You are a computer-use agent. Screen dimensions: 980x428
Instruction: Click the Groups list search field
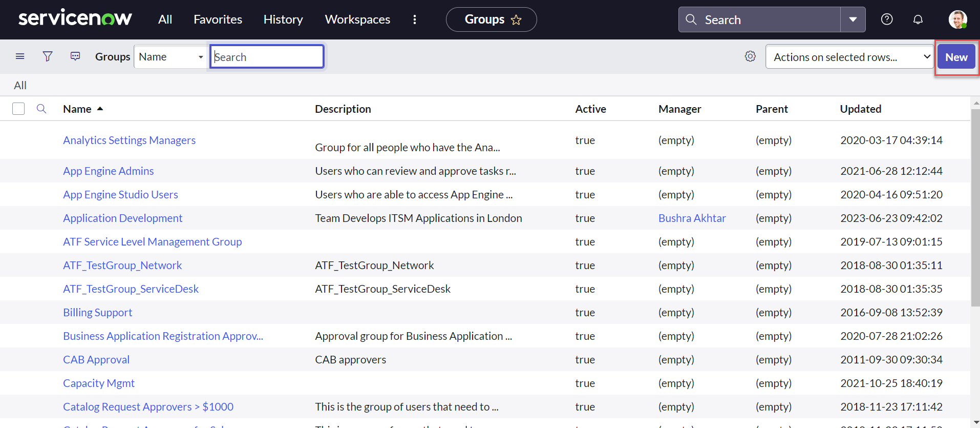[x=267, y=57]
